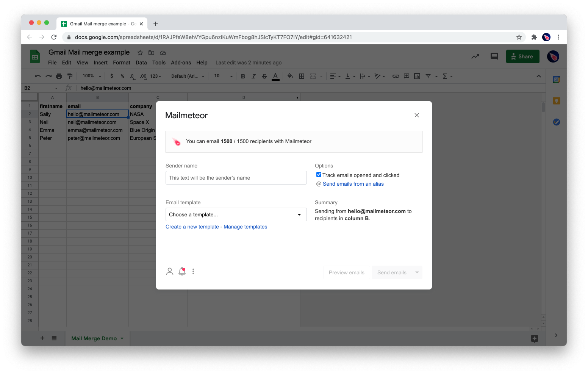Open the Tools menu
Screen dimensions: 588x374
point(159,63)
